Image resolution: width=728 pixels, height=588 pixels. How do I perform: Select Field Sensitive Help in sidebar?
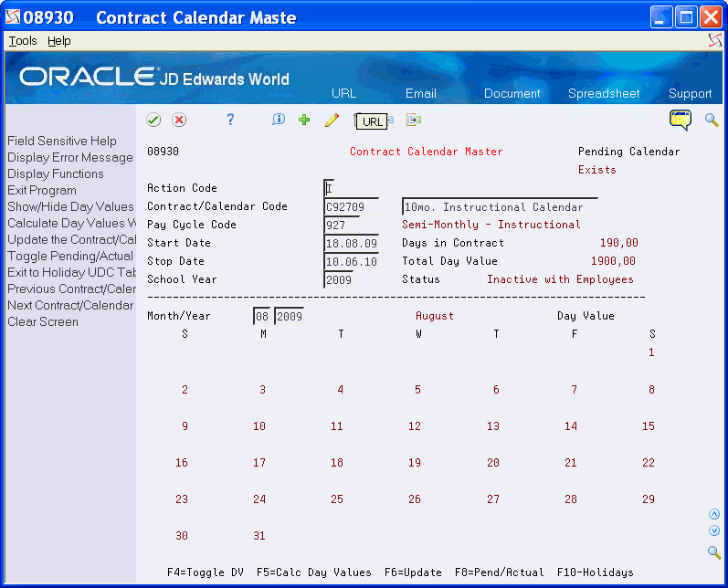[62, 141]
